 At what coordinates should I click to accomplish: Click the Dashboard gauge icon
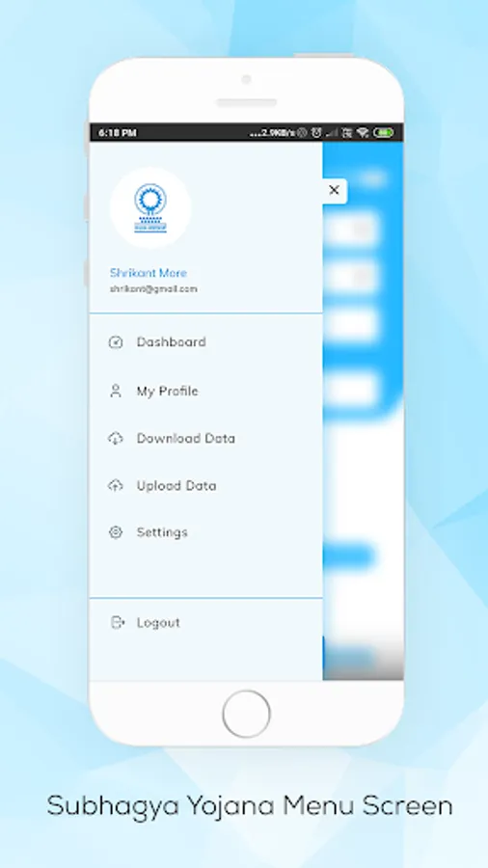tap(115, 342)
